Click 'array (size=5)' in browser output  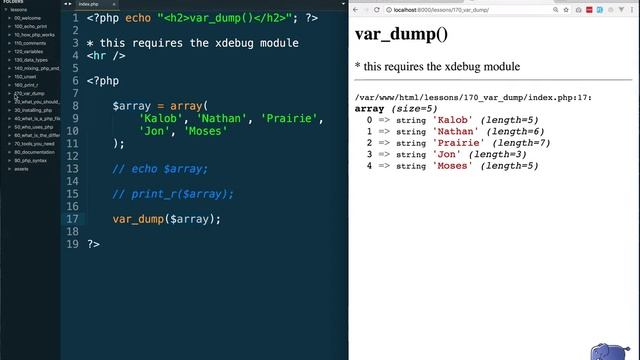pos(396,109)
